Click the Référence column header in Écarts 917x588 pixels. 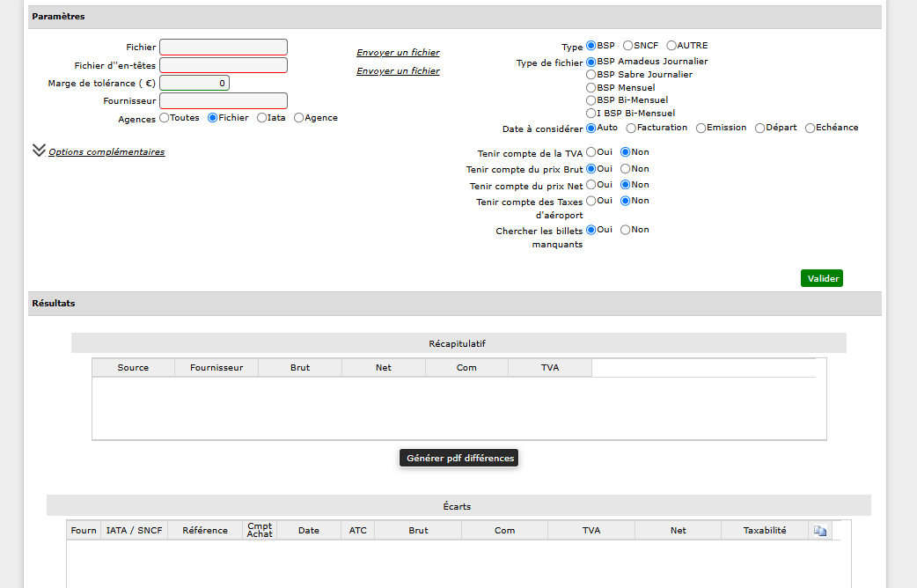(205, 530)
